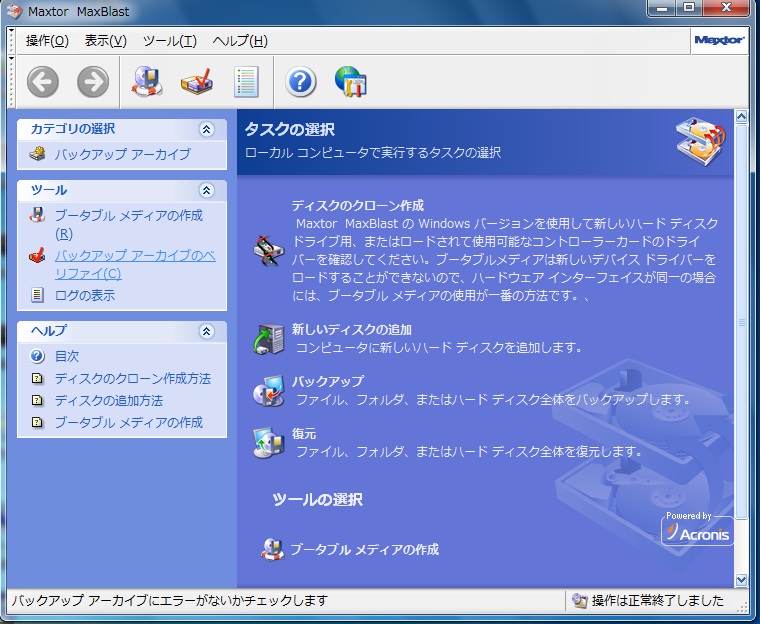Start ディスクのクローン作成 task
This screenshot has width=760, height=624.
[x=358, y=206]
